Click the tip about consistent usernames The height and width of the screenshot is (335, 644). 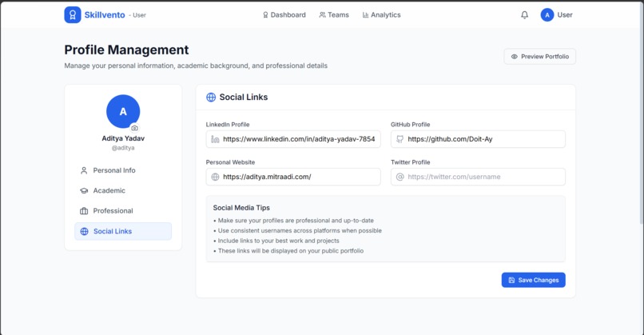pos(298,230)
